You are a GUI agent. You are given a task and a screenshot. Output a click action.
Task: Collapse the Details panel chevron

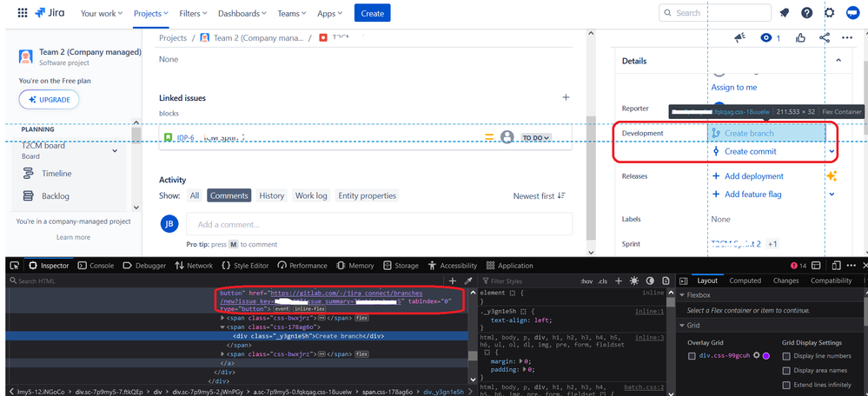[x=838, y=60]
